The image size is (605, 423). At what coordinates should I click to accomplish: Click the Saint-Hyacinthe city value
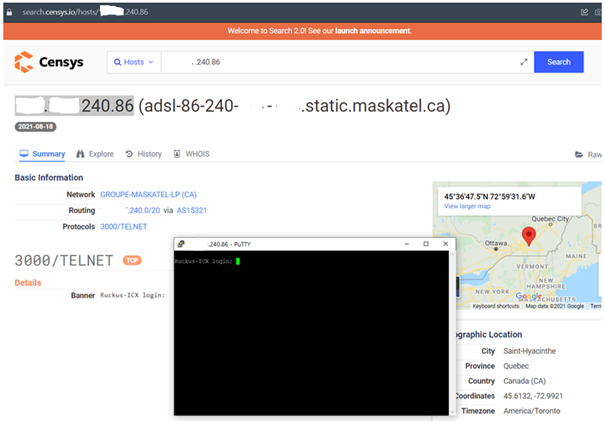point(529,351)
